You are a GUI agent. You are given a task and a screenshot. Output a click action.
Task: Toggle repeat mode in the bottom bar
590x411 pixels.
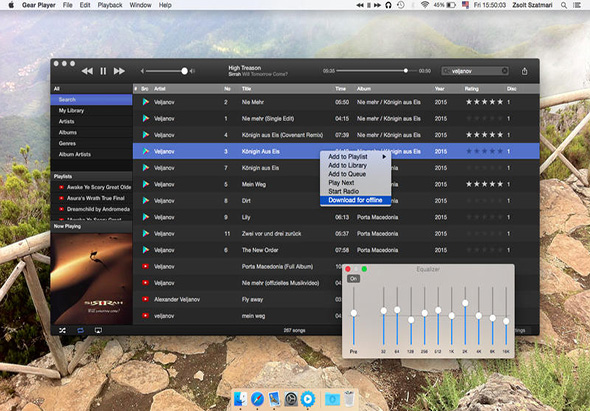coord(81,330)
